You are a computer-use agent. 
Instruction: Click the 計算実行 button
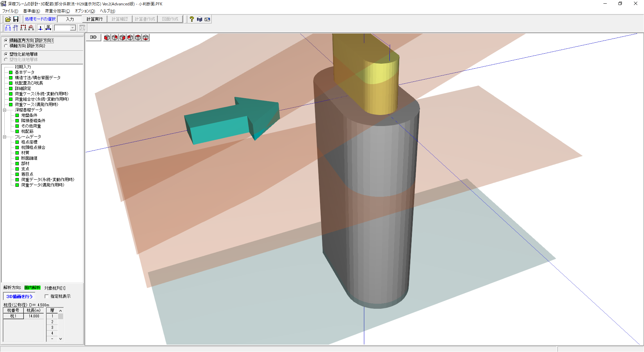pyautogui.click(x=95, y=19)
